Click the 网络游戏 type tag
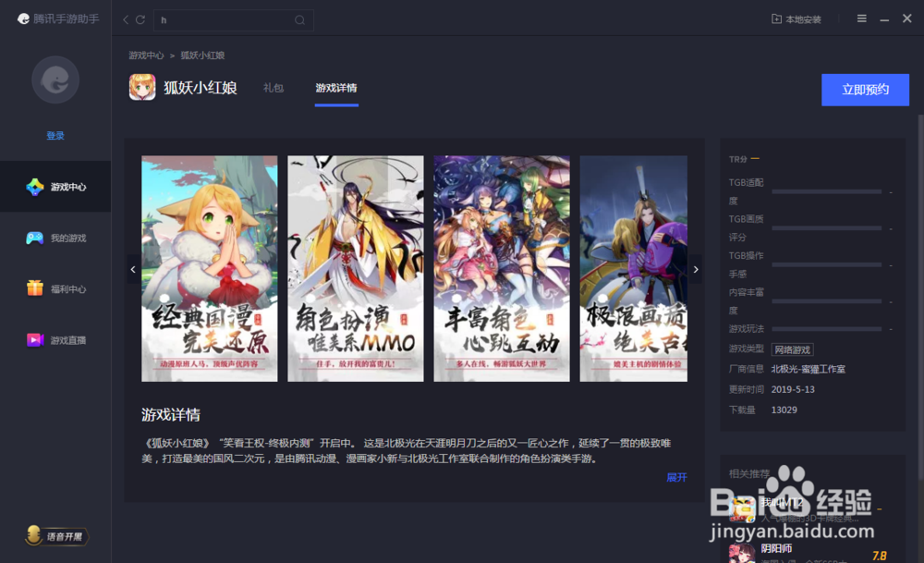The height and width of the screenshot is (563, 924). [792, 349]
